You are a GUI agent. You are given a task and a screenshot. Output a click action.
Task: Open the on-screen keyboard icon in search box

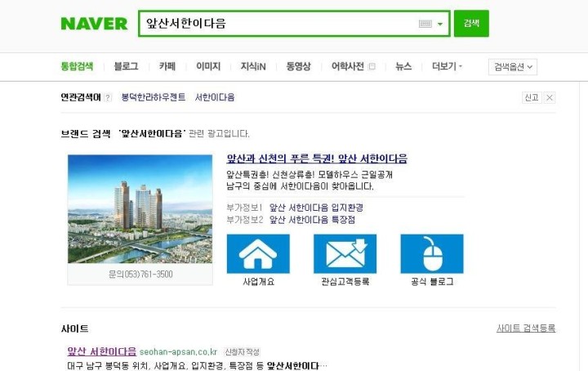click(425, 24)
